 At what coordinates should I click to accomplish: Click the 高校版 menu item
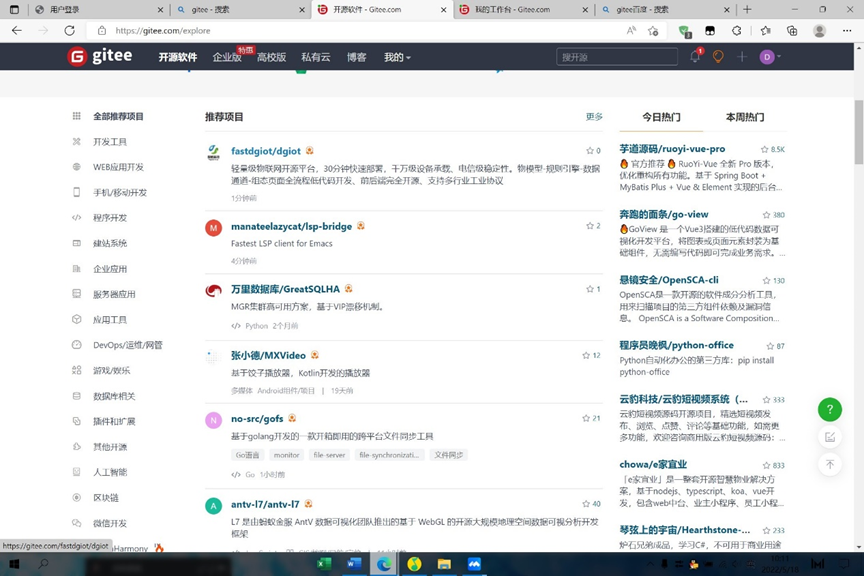[x=269, y=57]
